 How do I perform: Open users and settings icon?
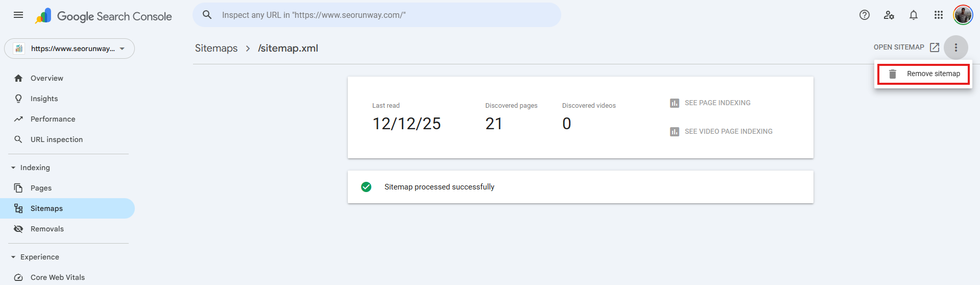click(889, 15)
